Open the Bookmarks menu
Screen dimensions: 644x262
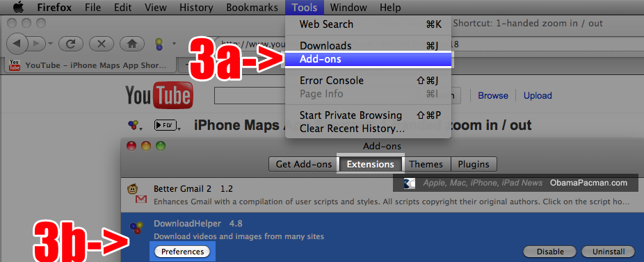pos(252,8)
